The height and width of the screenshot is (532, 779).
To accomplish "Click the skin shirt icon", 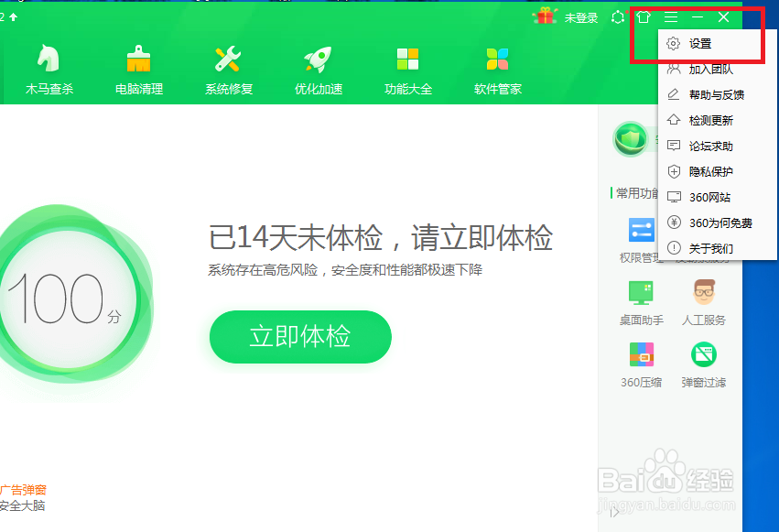I will tap(644, 17).
